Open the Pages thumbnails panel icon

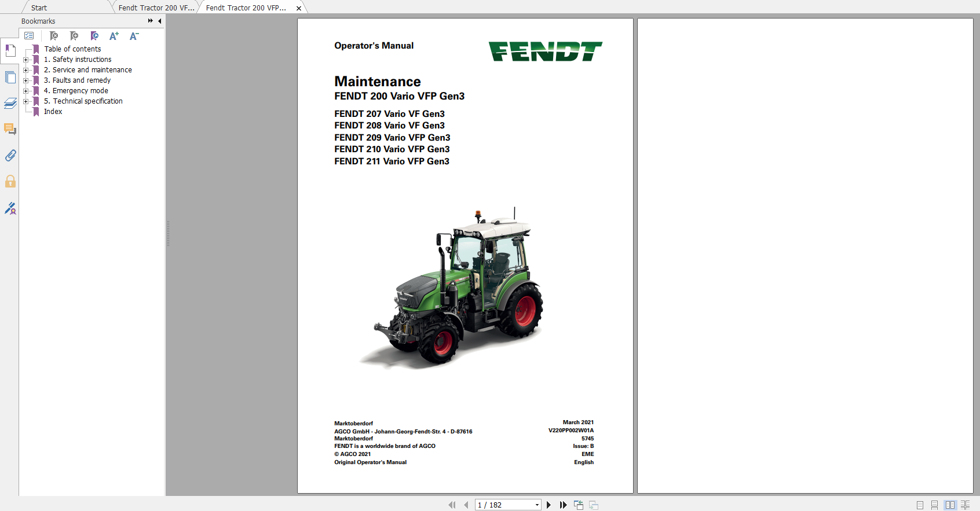(10, 77)
